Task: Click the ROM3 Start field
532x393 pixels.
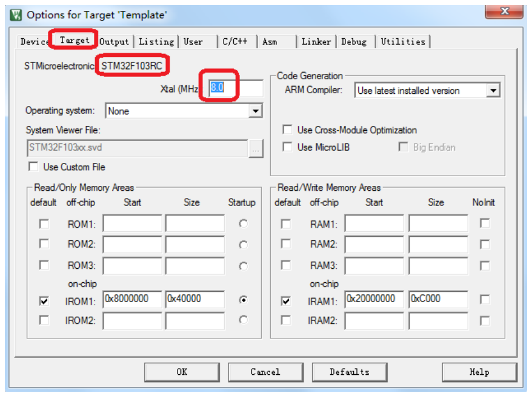Action: click(x=132, y=265)
